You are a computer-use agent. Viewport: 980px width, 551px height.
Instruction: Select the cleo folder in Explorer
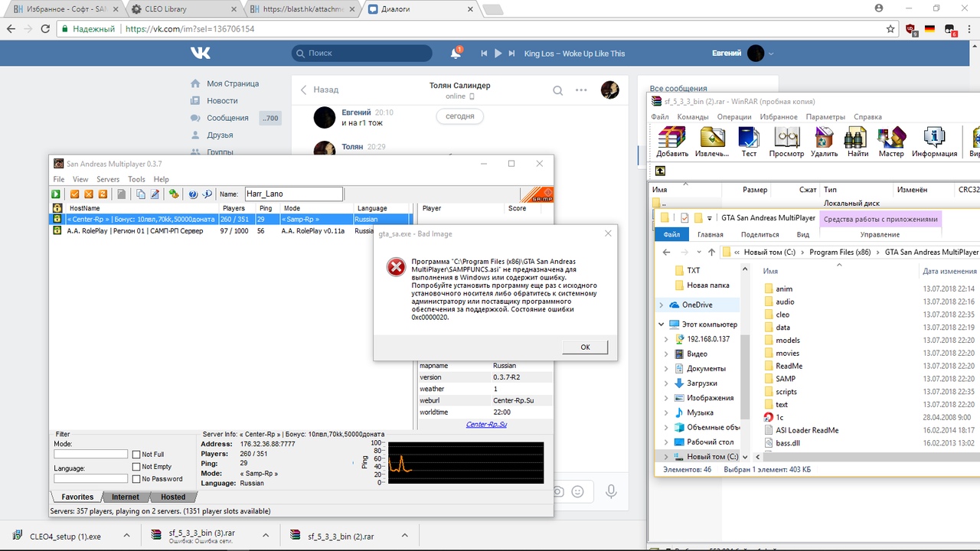782,315
